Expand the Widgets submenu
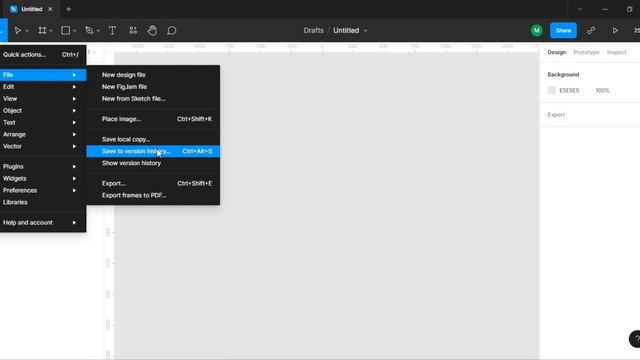This screenshot has height=360, width=640. (x=43, y=178)
